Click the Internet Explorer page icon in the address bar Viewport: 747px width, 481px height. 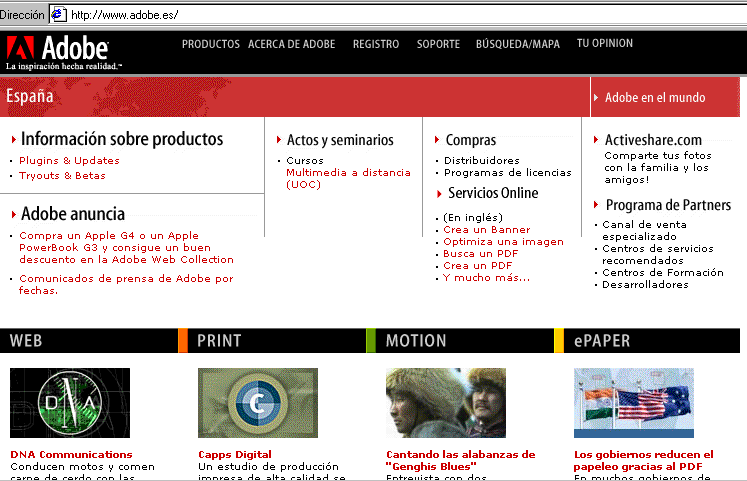point(58,14)
